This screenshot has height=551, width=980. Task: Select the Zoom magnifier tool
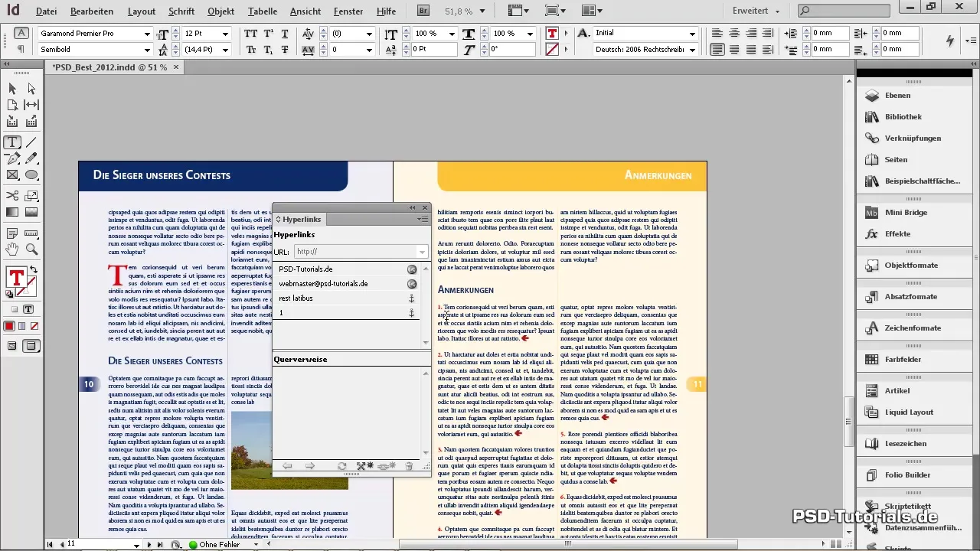[31, 249]
